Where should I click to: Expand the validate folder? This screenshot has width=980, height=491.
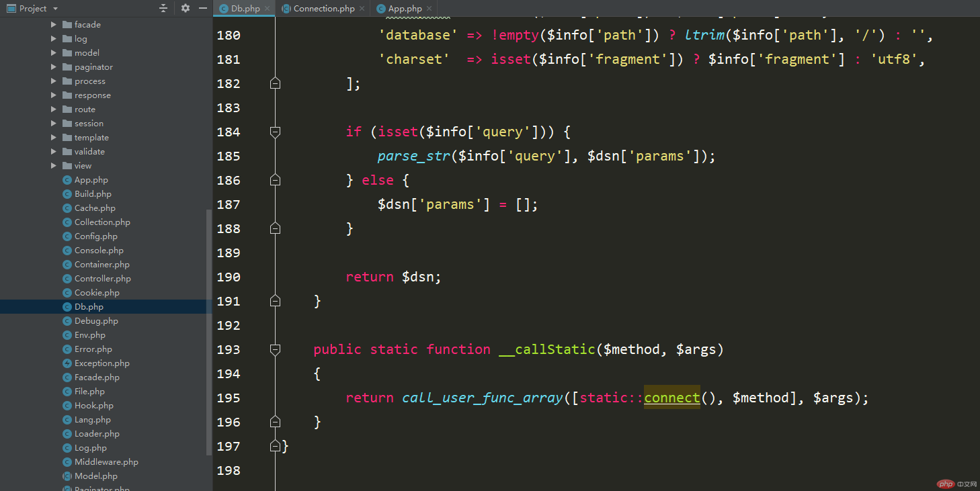tap(54, 152)
